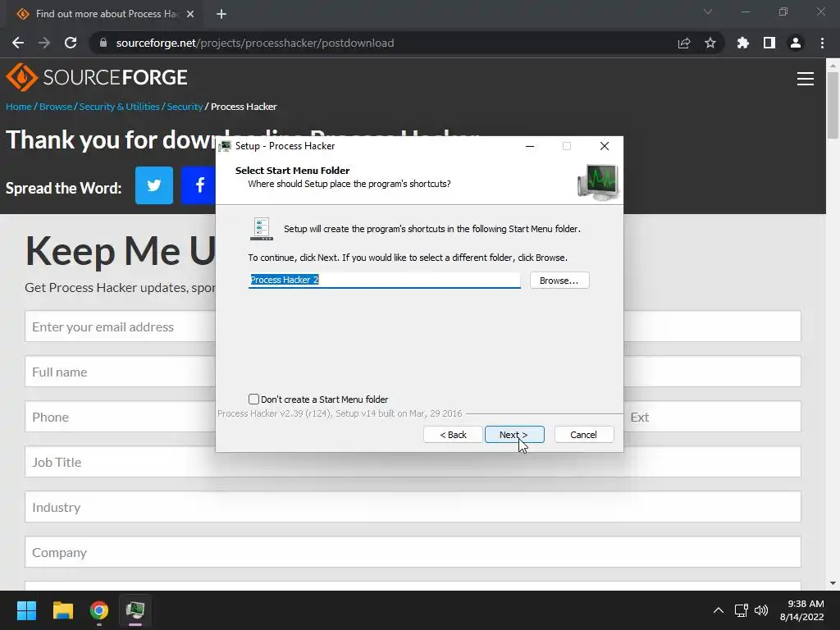Click the Company field
This screenshot has height=630, width=840.
click(x=413, y=552)
